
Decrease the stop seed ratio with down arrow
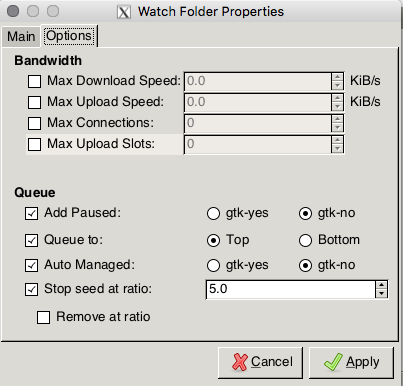click(x=381, y=294)
